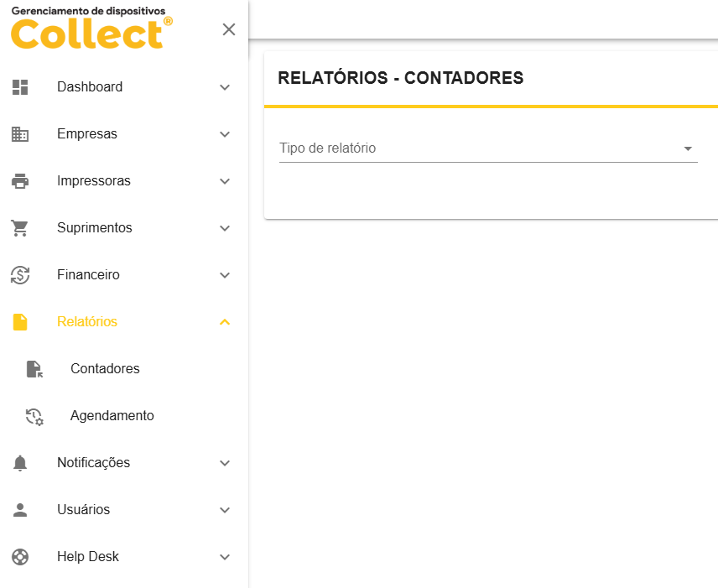Click the Dashboard grid icon
718x588 pixels.
click(x=20, y=87)
